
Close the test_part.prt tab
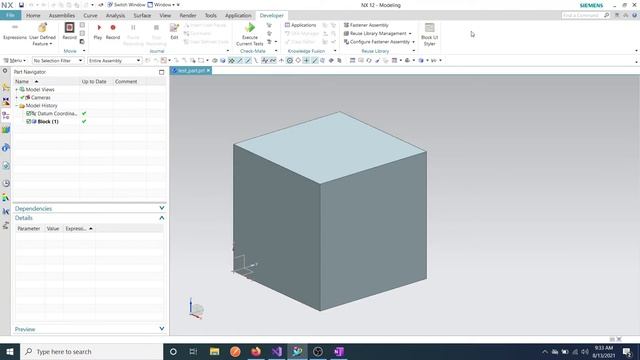tap(208, 70)
